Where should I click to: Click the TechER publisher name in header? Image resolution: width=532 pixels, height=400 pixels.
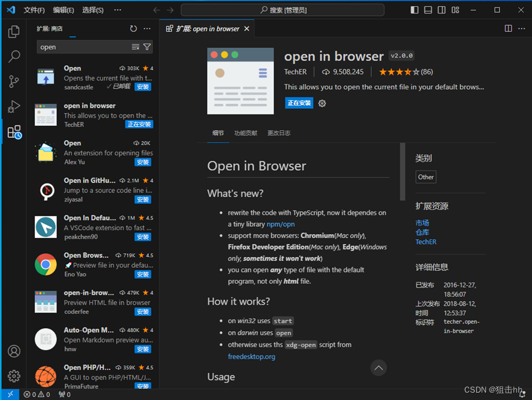pos(295,72)
